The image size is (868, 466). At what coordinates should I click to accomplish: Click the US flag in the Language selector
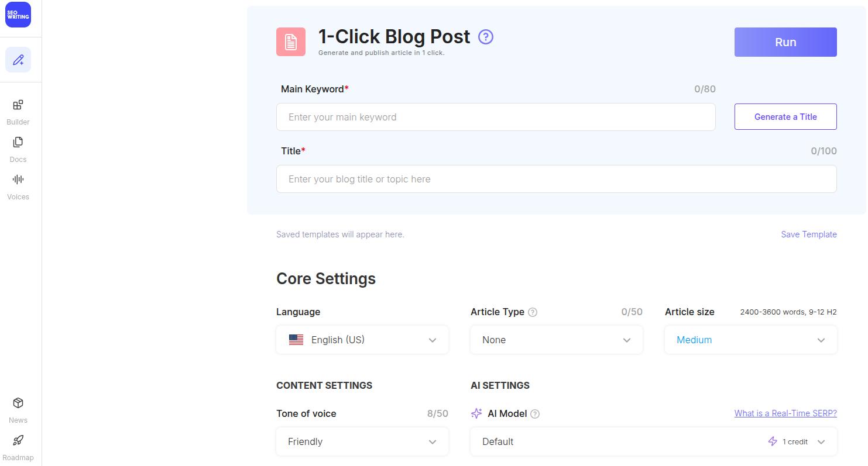click(x=296, y=339)
